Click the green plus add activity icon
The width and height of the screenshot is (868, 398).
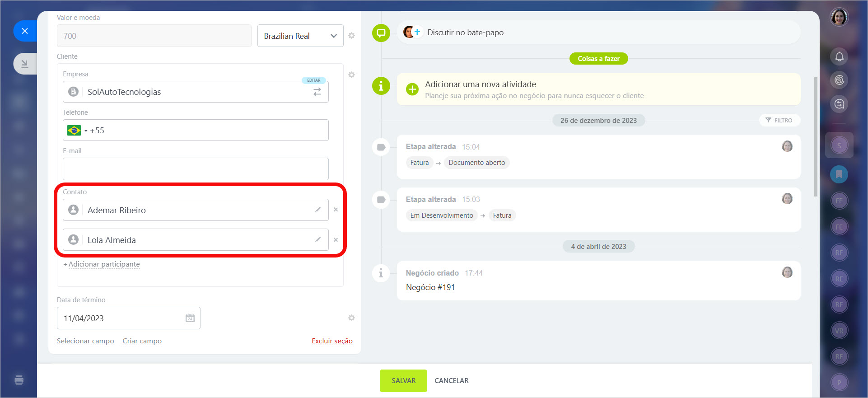(x=412, y=89)
